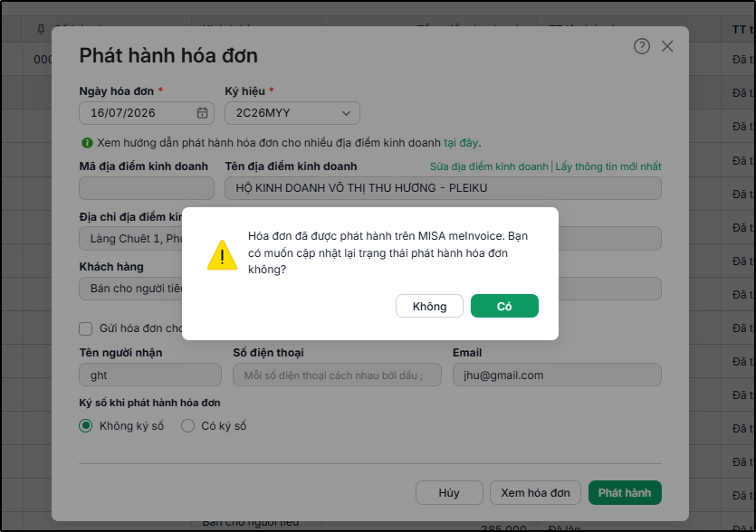This screenshot has height=532, width=756.
Task: Click the Xem hóa đơn button
Action: 535,492
